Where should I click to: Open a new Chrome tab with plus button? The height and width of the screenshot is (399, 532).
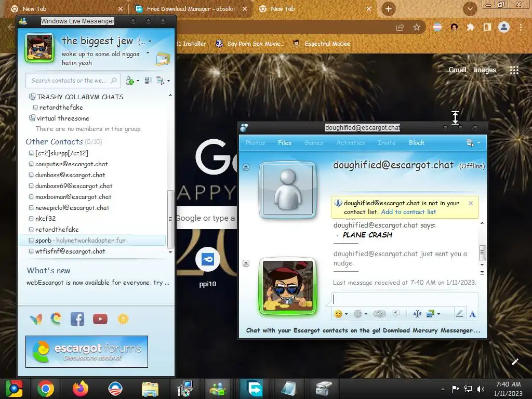tap(389, 9)
